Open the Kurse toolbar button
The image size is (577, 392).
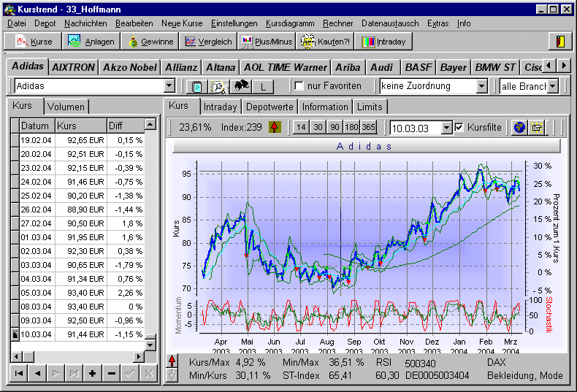pyautogui.click(x=33, y=42)
